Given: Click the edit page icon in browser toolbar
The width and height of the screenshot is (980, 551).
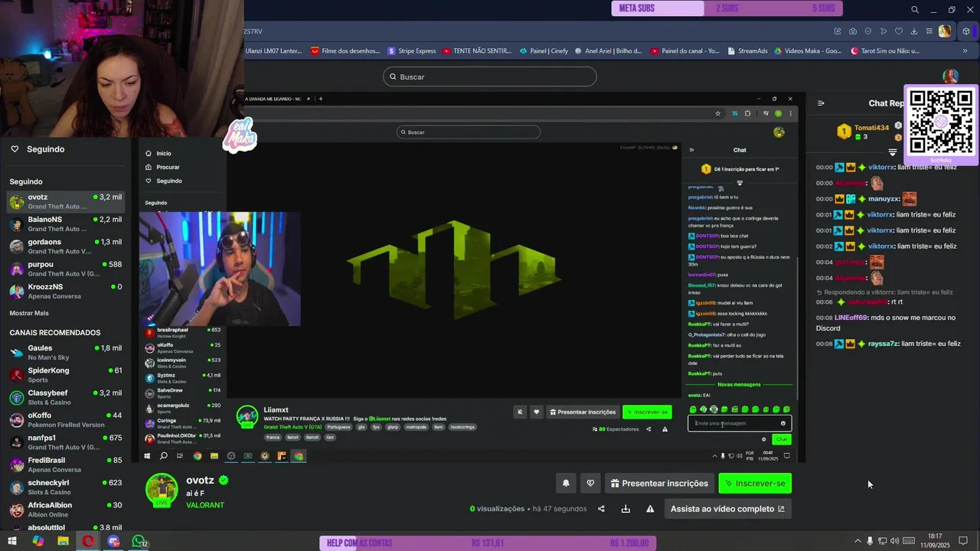Looking at the screenshot, I should tap(838, 31).
